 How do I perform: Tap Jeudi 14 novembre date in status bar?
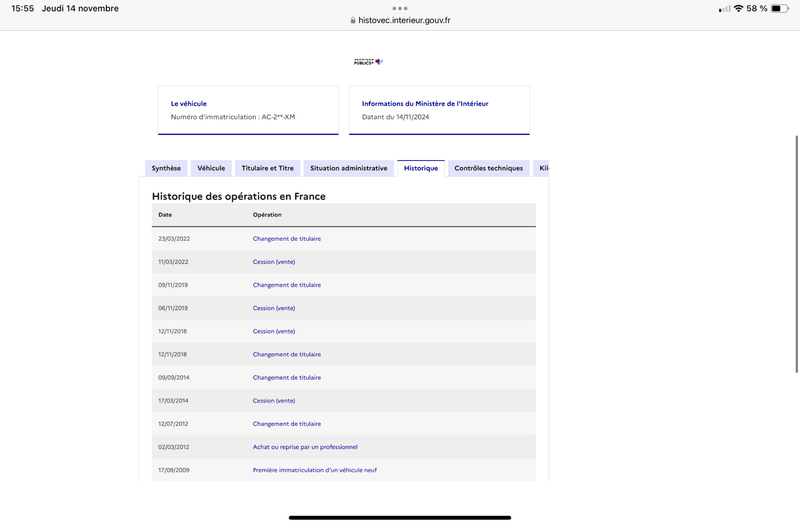point(80,9)
